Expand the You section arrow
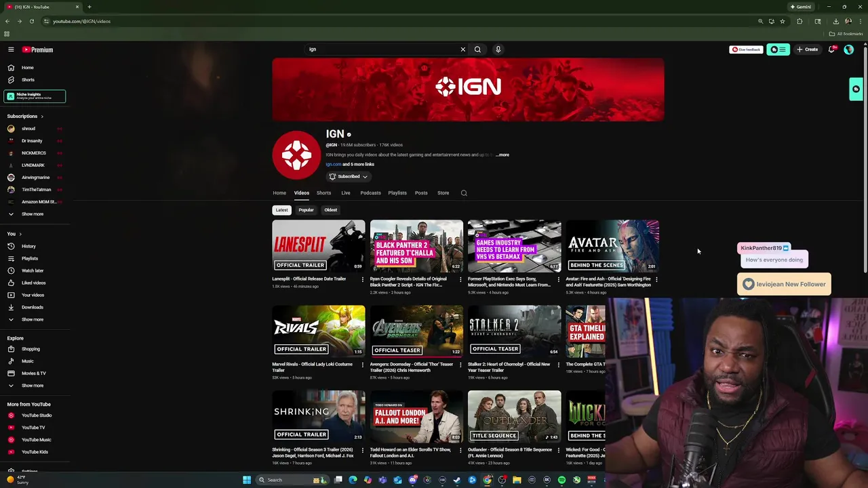 [20, 234]
